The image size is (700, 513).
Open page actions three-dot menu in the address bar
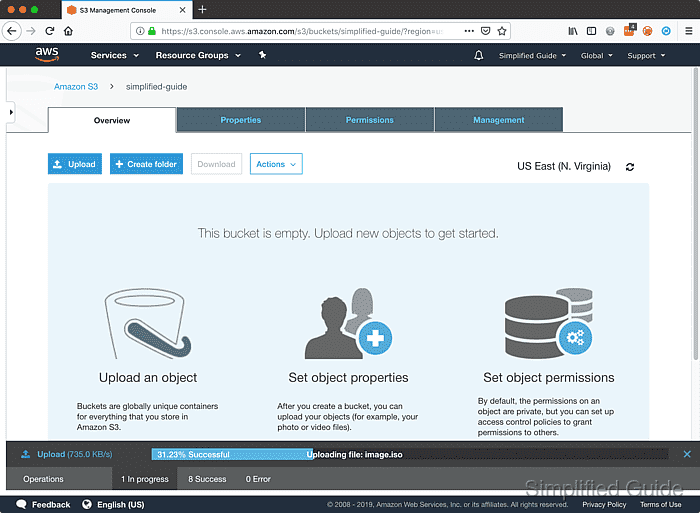[x=469, y=31]
